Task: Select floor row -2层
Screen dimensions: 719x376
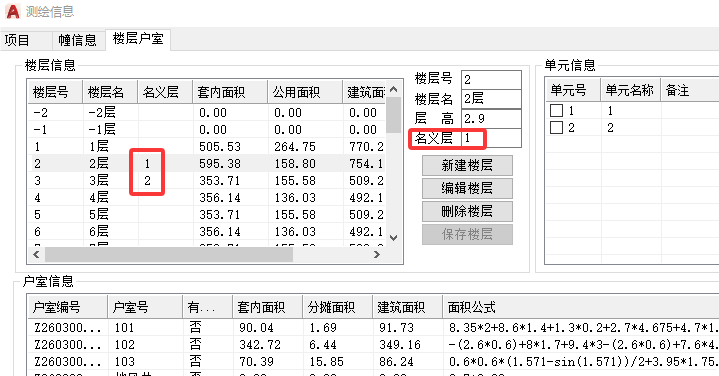Action: (x=207, y=112)
